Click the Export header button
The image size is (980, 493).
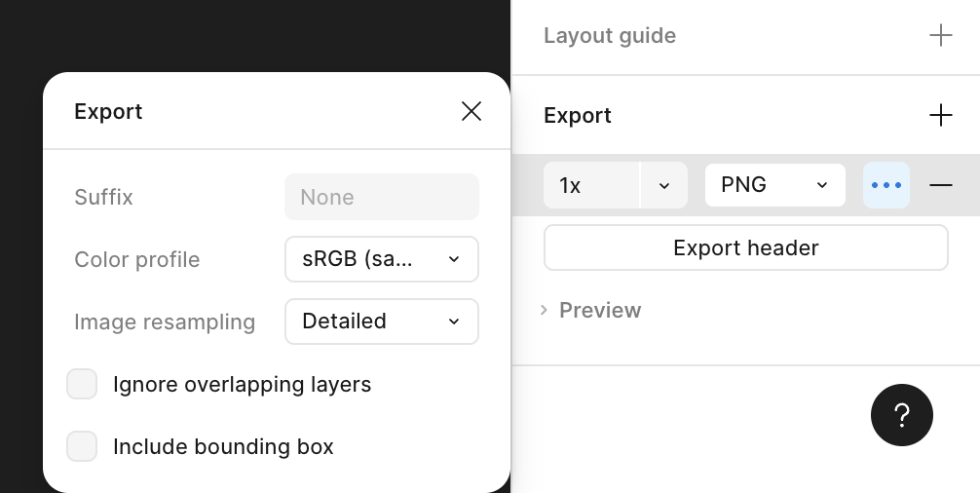click(x=745, y=247)
